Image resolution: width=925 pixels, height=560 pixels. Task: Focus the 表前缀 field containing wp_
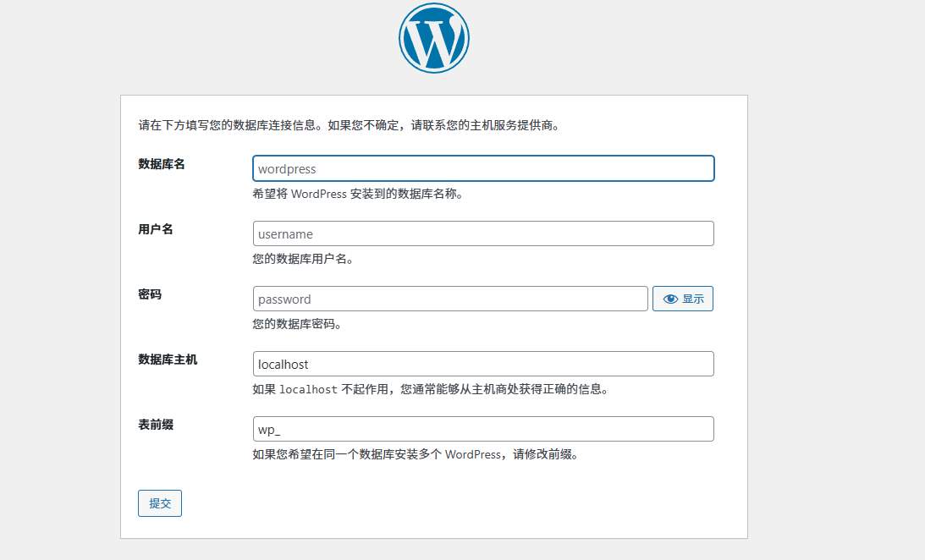coord(483,429)
